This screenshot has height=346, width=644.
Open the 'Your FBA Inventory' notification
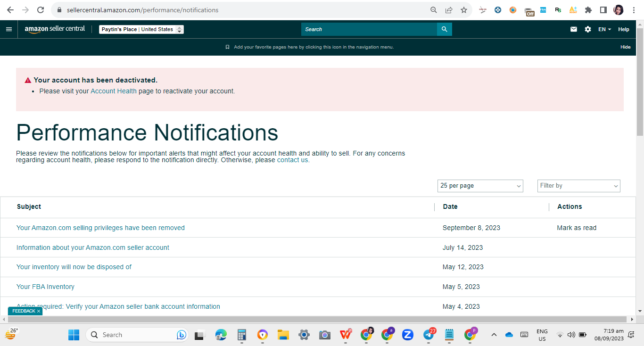45,287
